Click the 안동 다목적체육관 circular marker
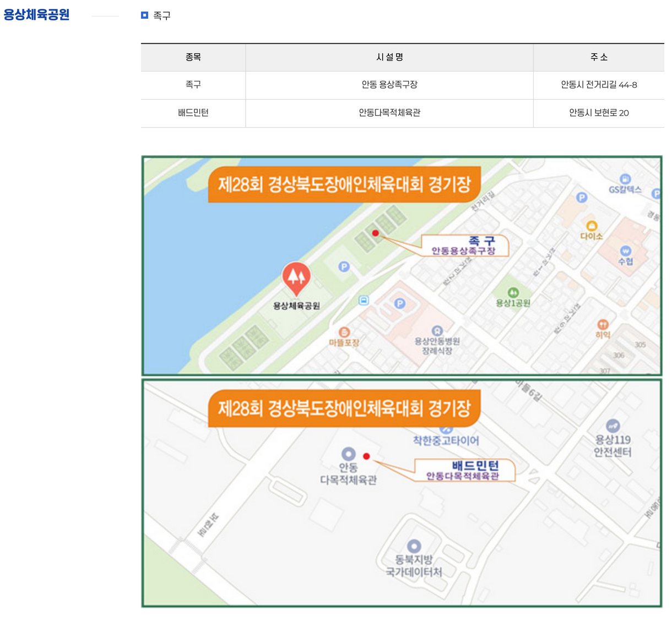672x621 pixels. (x=349, y=455)
